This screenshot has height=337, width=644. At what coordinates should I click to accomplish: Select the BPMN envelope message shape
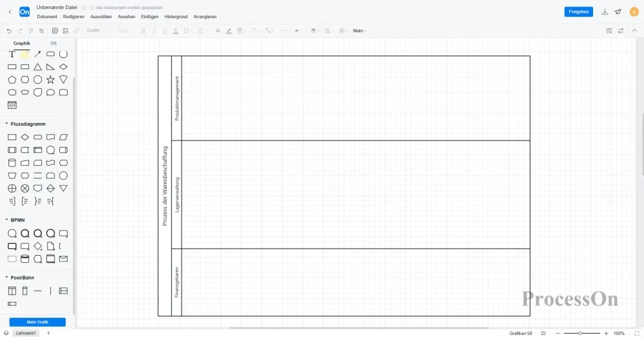(63, 259)
